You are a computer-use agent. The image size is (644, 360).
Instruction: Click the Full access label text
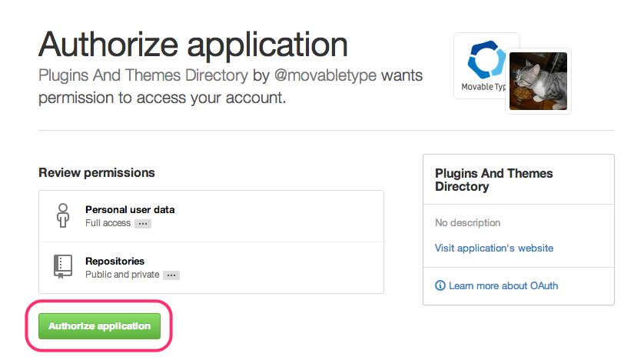pyautogui.click(x=108, y=223)
